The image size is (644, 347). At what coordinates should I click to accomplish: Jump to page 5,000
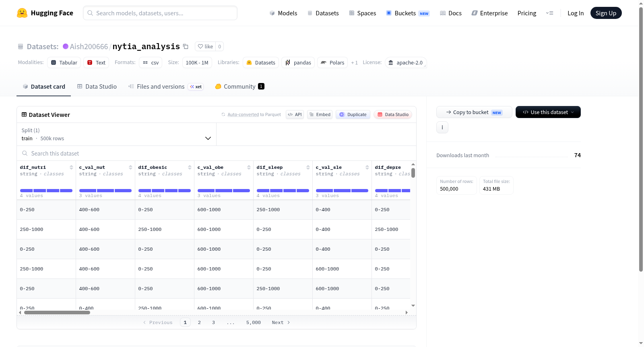click(254, 322)
